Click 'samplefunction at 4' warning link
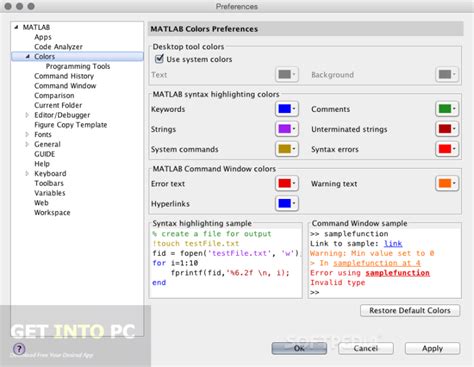The width and height of the screenshot is (474, 367). [x=377, y=263]
